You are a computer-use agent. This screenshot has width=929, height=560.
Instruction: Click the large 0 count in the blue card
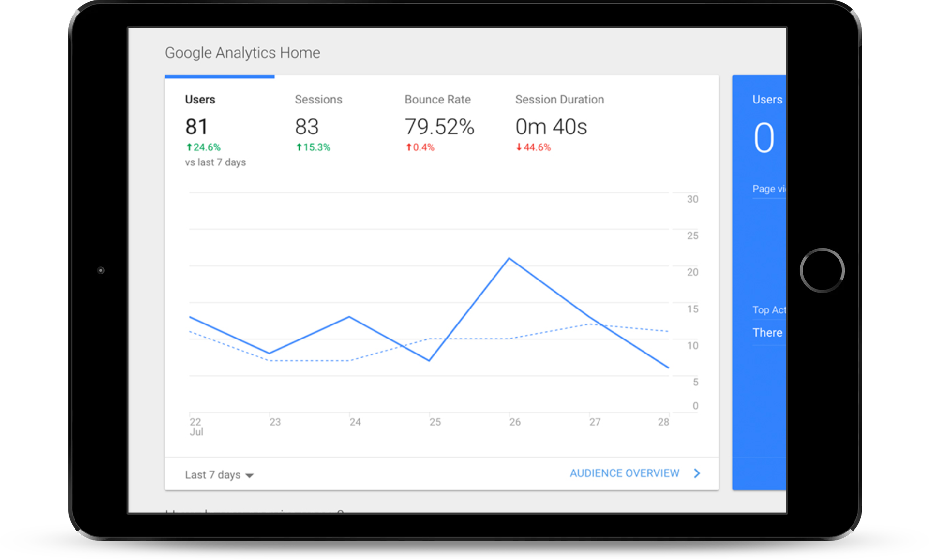[764, 138]
